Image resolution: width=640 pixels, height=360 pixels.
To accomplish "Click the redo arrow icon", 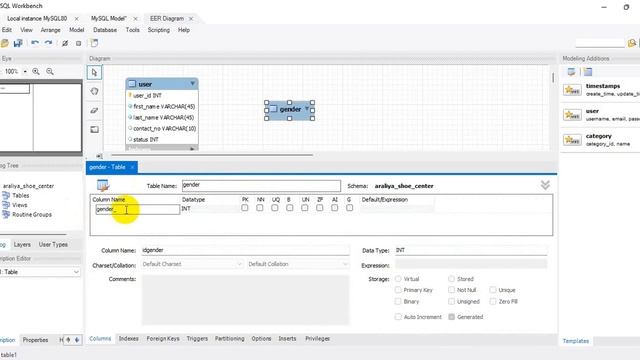I will tap(48, 43).
